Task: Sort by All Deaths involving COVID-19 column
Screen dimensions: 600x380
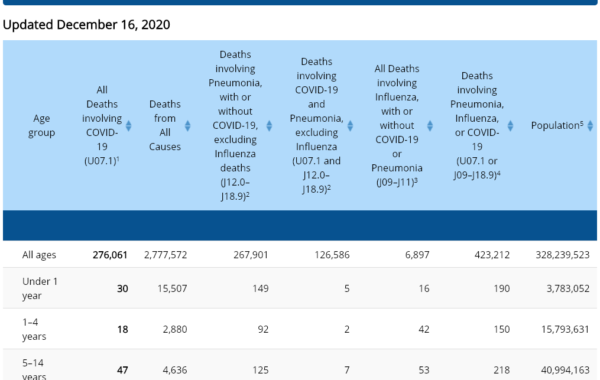Action: [x=129, y=126]
